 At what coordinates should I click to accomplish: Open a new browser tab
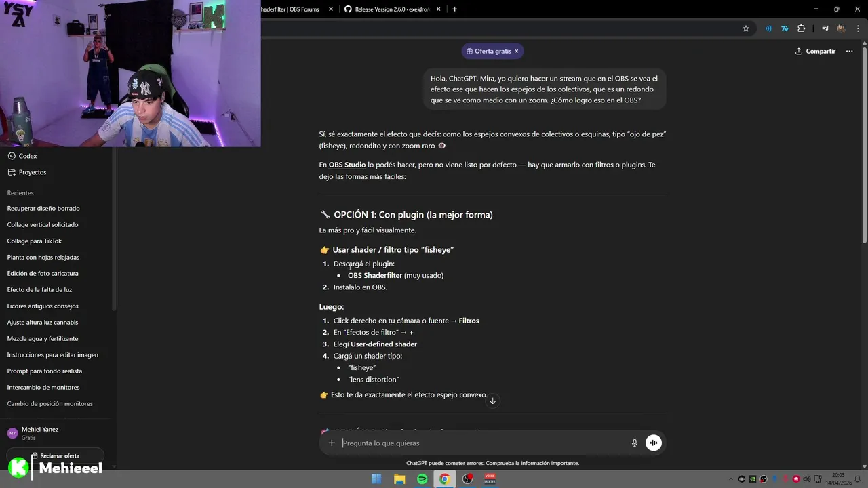tap(454, 9)
